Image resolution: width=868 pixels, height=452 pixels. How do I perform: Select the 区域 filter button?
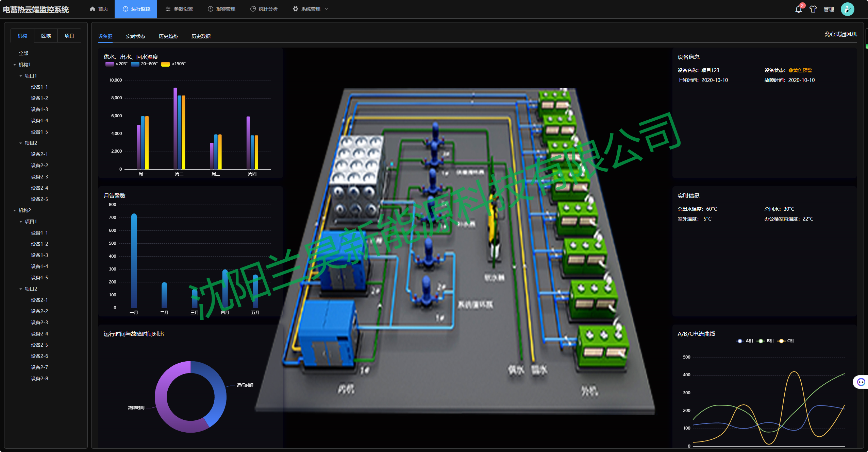pyautogui.click(x=46, y=36)
